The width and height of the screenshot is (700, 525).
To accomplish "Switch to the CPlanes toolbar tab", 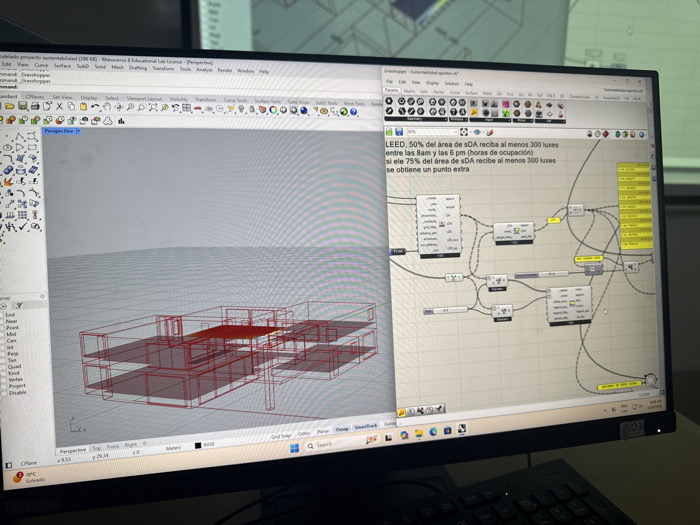I will click(35, 96).
